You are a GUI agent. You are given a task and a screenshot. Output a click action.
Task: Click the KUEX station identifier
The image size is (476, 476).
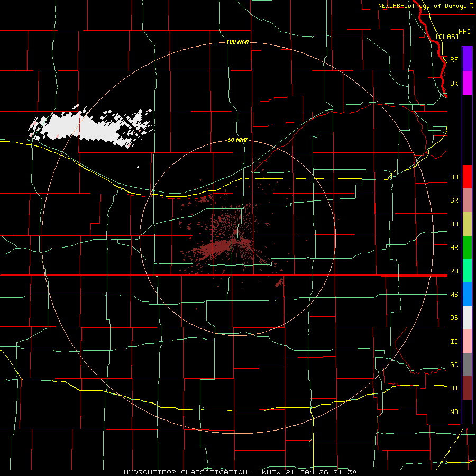point(271,472)
